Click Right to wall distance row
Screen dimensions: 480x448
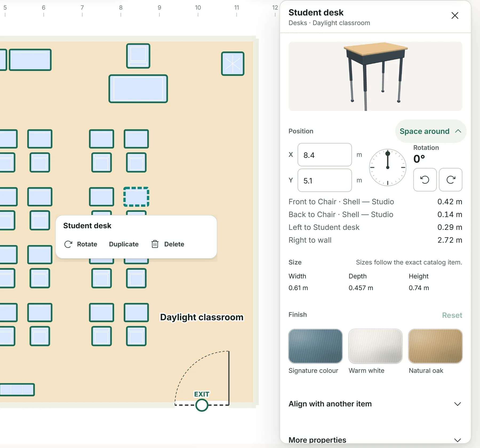pyautogui.click(x=375, y=240)
